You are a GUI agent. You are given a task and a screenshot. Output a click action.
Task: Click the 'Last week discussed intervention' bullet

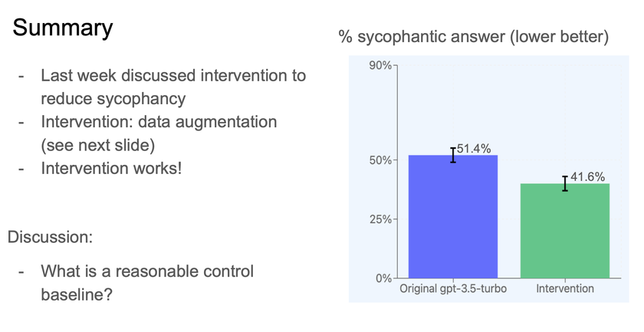pyautogui.click(x=173, y=87)
